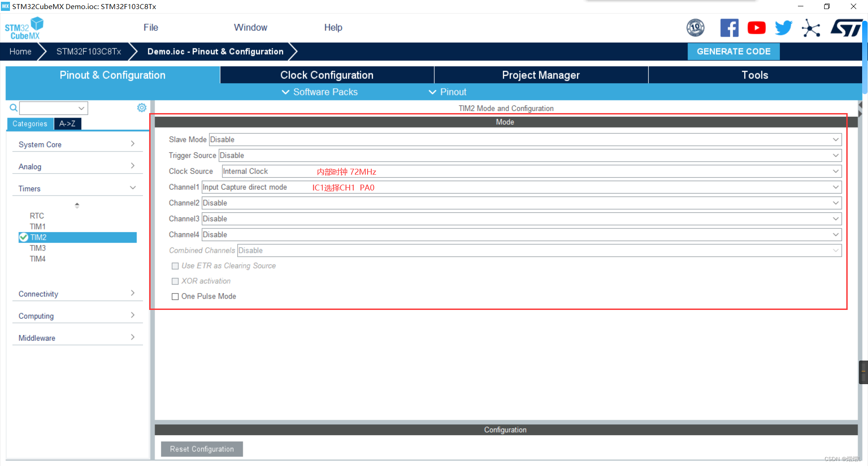Select TIM1 in the Timers list
868x466 pixels.
38,227
